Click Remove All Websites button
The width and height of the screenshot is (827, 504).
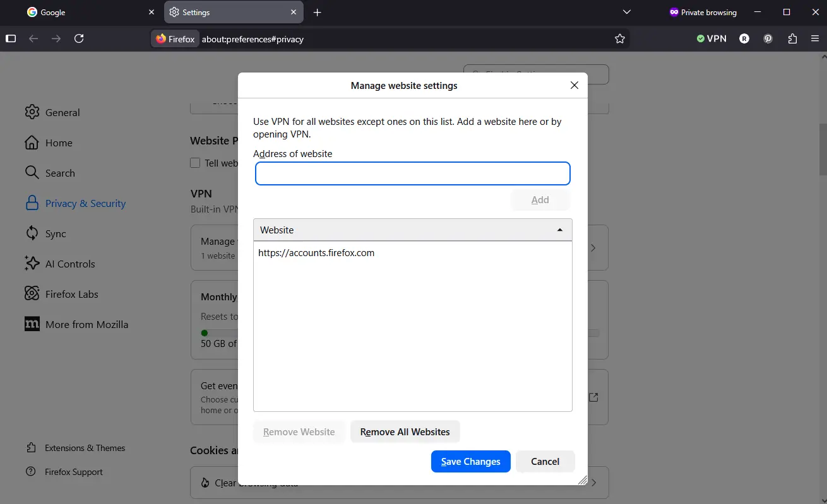[405, 432]
